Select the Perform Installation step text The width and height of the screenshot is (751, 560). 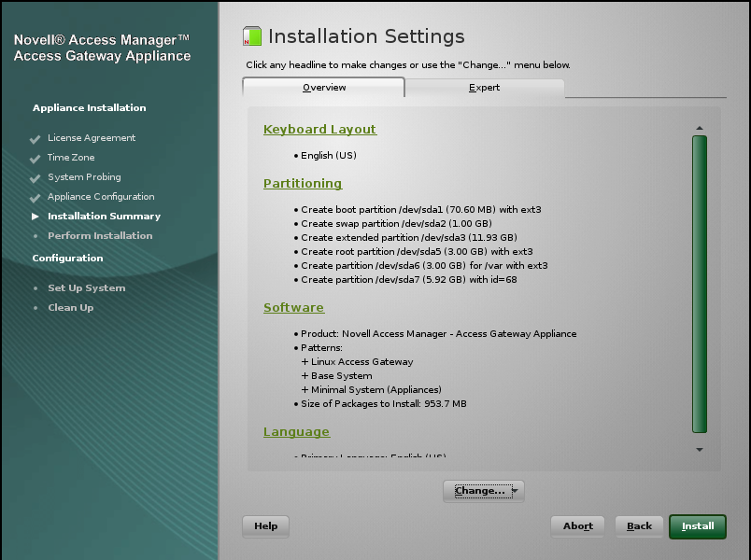point(100,236)
